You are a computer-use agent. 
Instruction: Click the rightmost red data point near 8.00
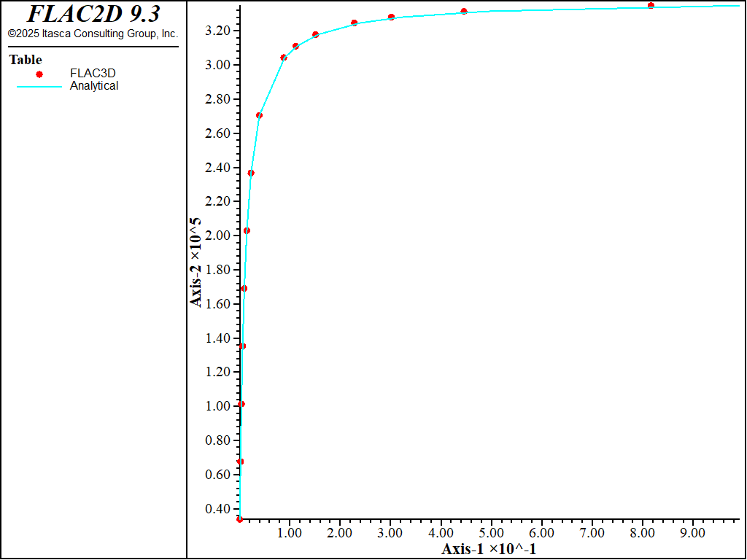[x=651, y=6]
